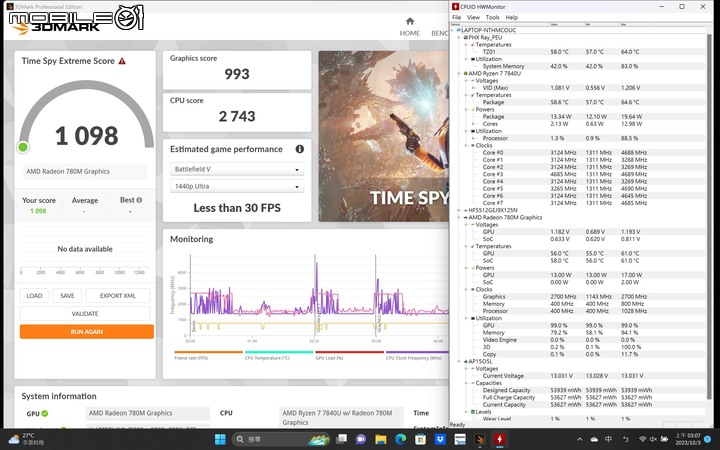Click the VALIDATE button
The image size is (720, 450).
pos(85,314)
